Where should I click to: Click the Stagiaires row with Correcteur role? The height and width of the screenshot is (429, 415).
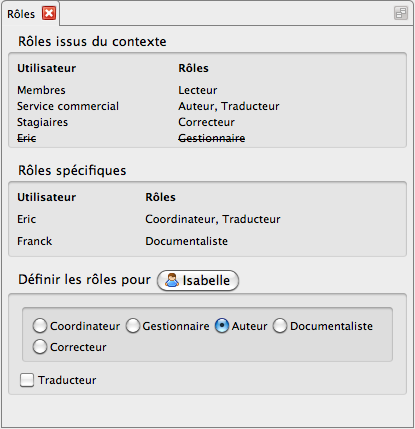[x=207, y=122]
